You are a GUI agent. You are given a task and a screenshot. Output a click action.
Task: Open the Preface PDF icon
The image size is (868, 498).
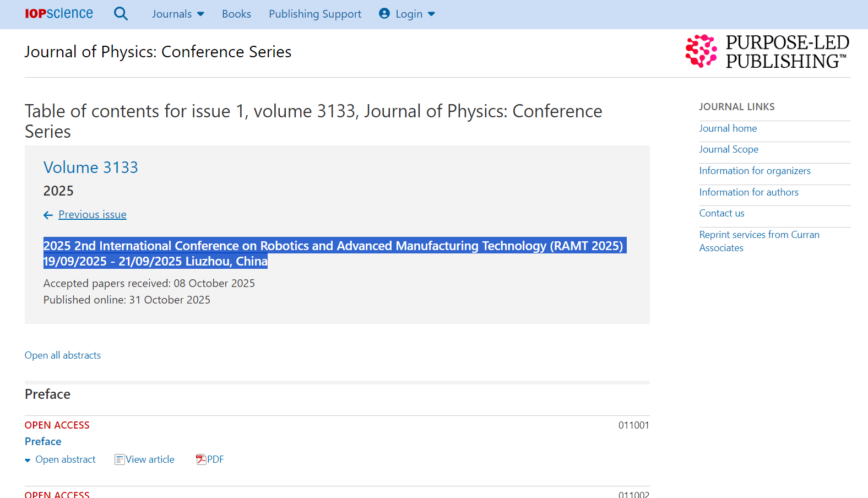pyautogui.click(x=201, y=459)
